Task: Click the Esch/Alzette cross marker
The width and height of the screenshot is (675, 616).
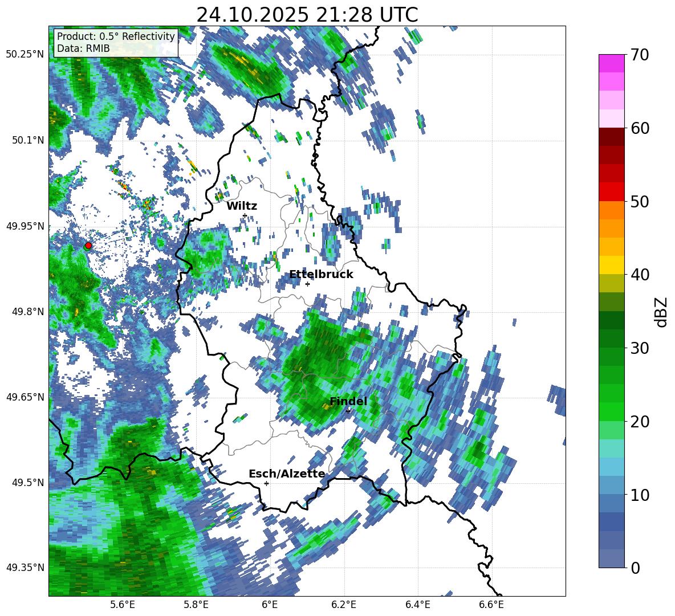Action: tap(266, 483)
